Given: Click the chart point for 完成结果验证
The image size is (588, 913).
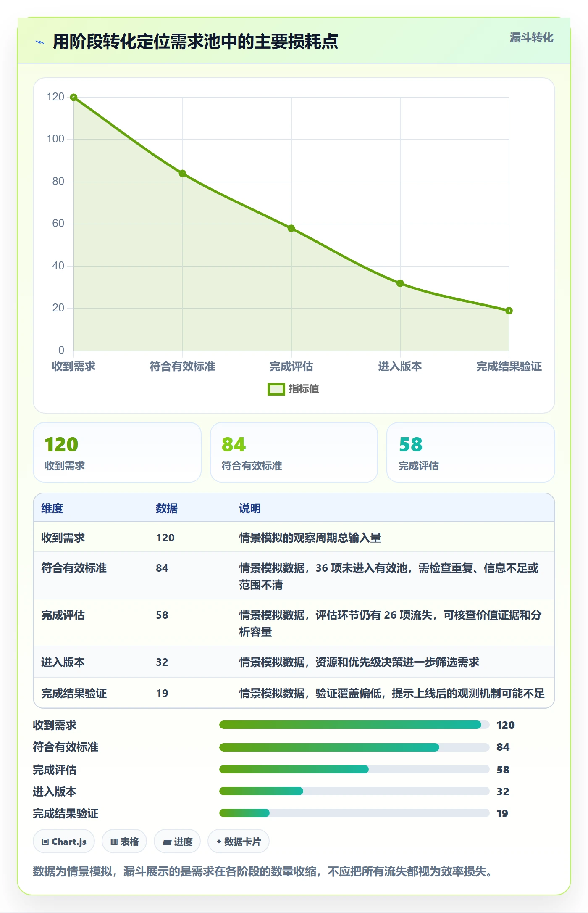Looking at the screenshot, I should pyautogui.click(x=509, y=311).
